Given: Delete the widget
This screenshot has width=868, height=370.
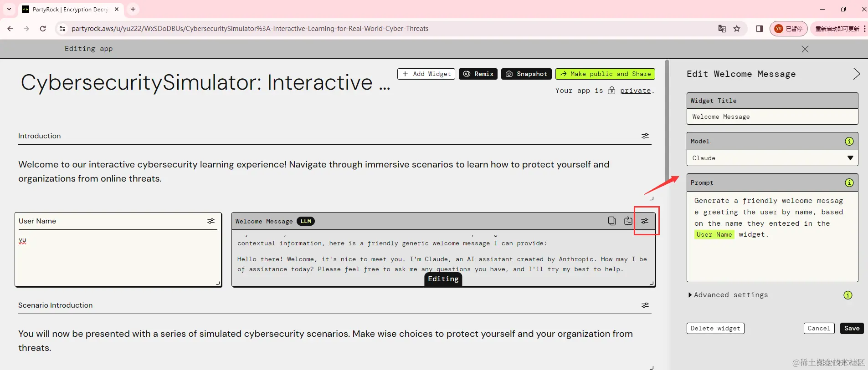Looking at the screenshot, I should click(x=715, y=328).
